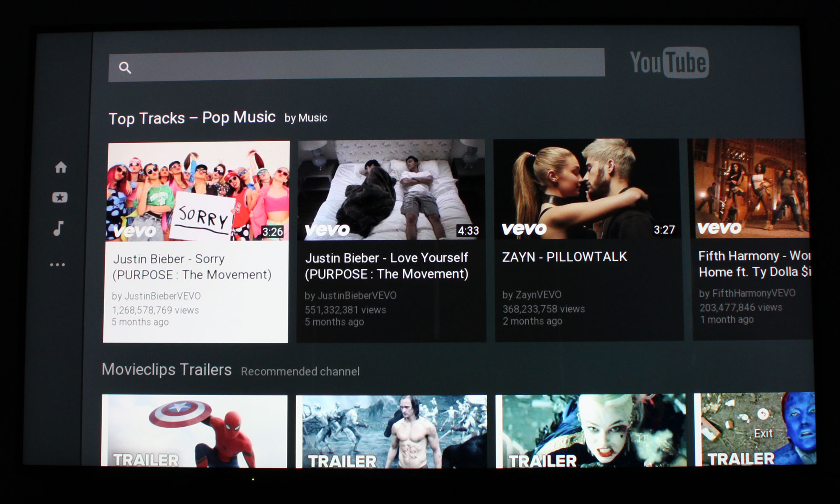Click the 'by Music' playlist author label
The width and height of the screenshot is (840, 504).
(306, 118)
